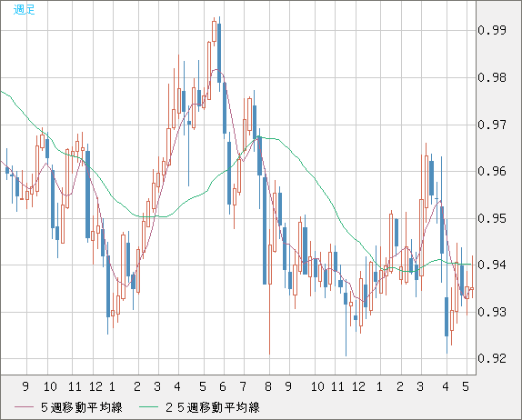Click the 0.98 price axis label

point(492,77)
